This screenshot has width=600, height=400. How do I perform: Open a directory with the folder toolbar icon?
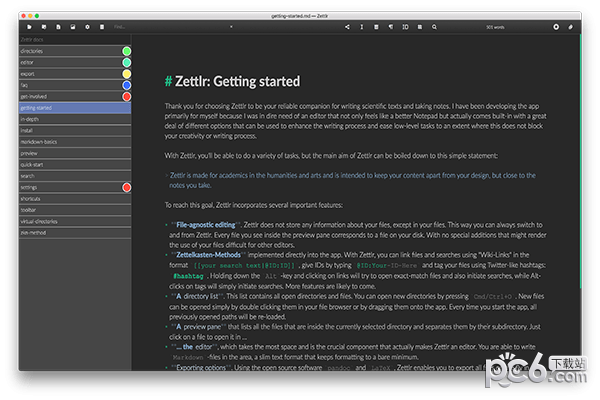(29, 27)
